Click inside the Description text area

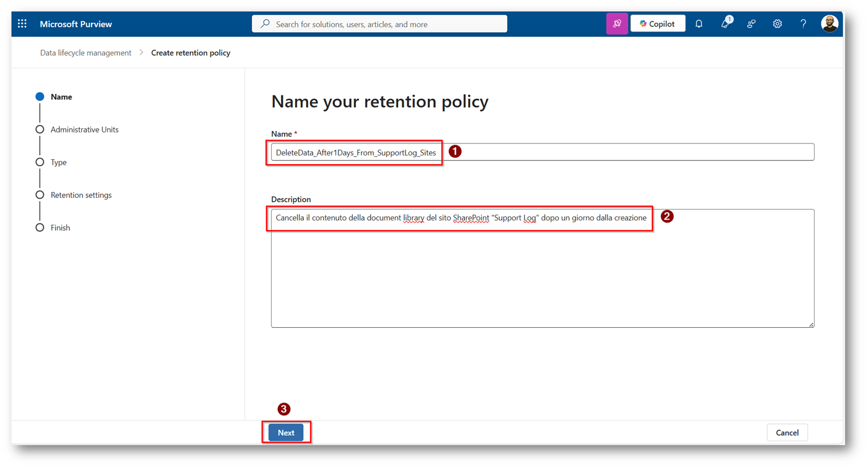pos(542,273)
